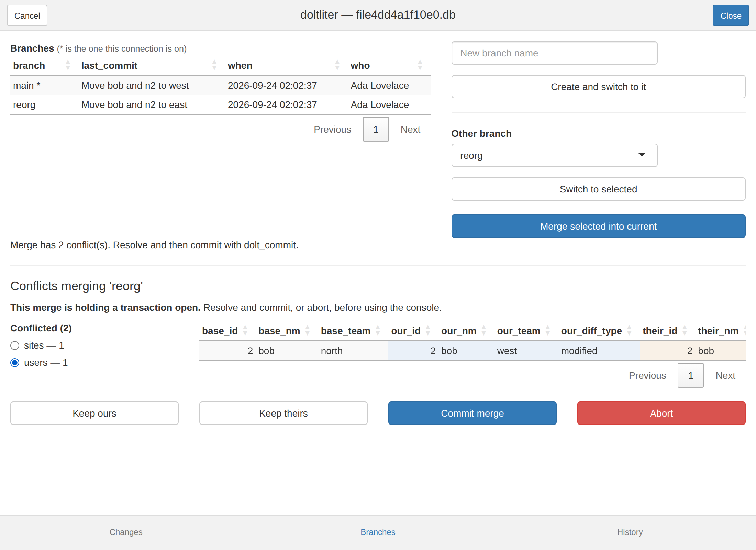Sort conflicts by their_id column
The height and width of the screenshot is (550, 756).
tap(667, 331)
